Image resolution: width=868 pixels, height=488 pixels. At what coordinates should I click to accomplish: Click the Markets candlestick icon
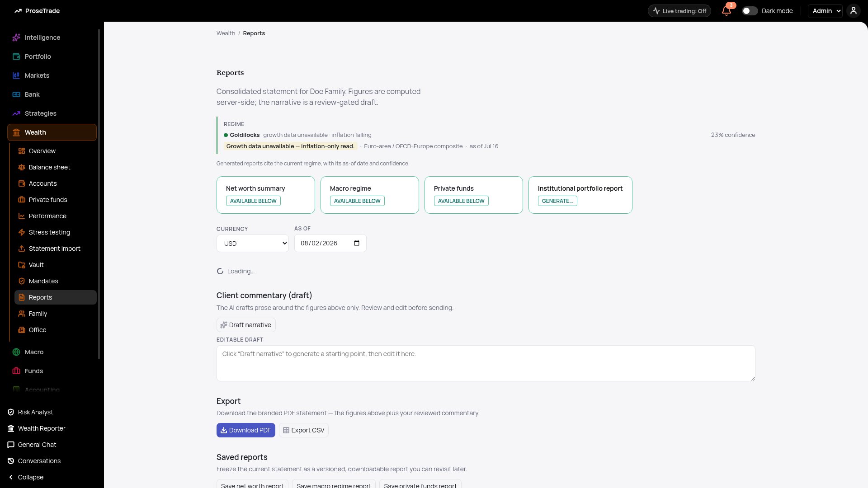(x=16, y=75)
